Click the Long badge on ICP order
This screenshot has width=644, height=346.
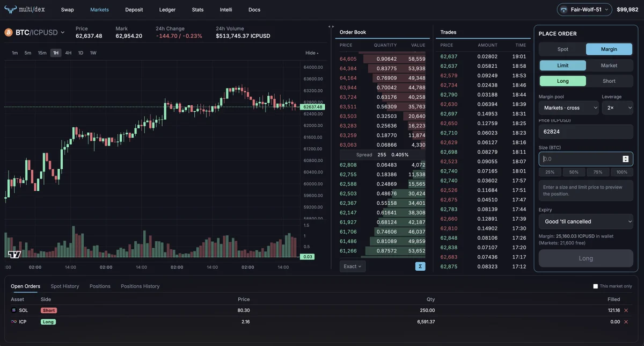[48, 322]
